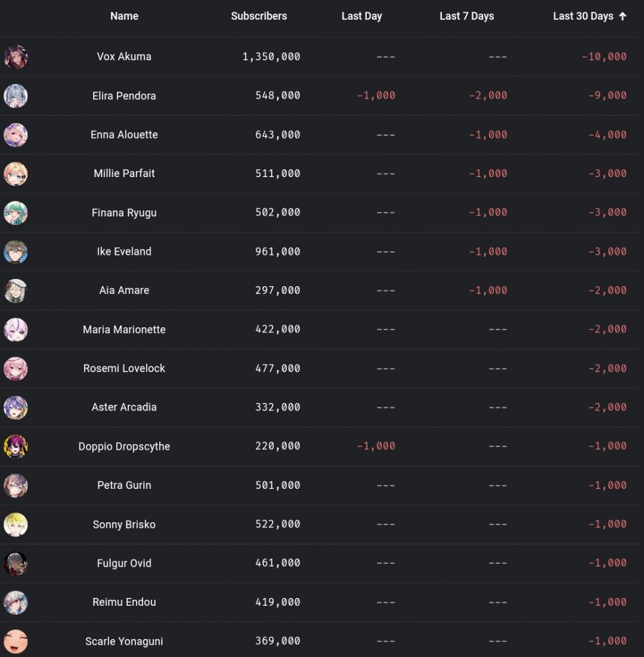
Task: Sort by Last Day column header
Action: (362, 16)
